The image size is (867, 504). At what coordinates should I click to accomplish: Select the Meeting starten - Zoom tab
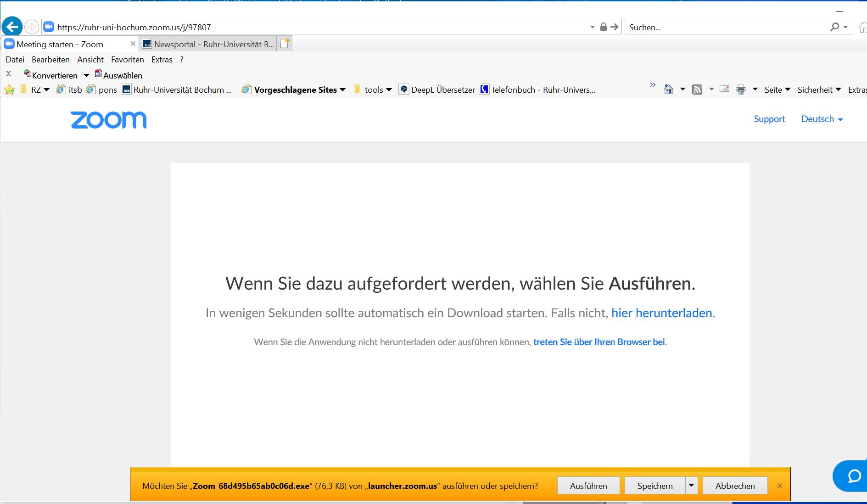(67, 44)
